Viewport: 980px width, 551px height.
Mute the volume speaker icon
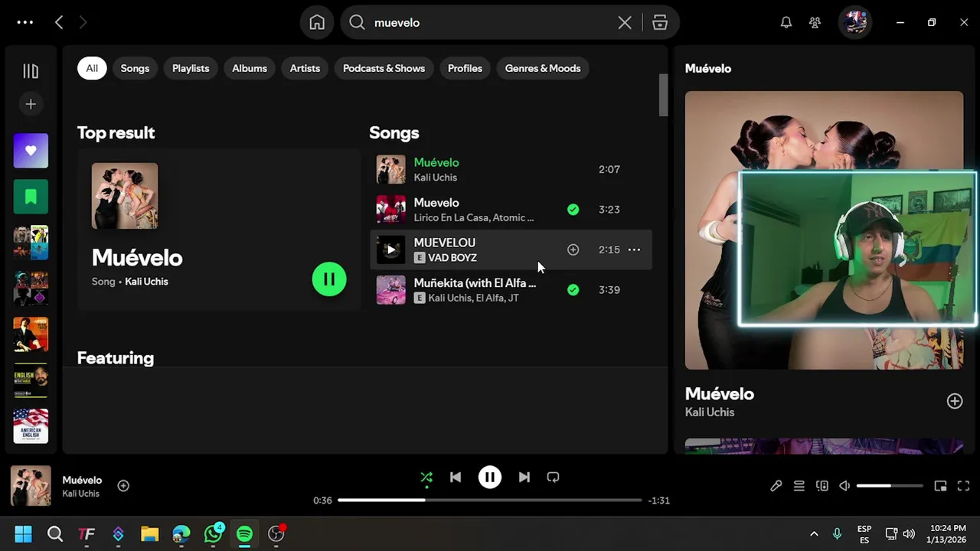(x=844, y=486)
